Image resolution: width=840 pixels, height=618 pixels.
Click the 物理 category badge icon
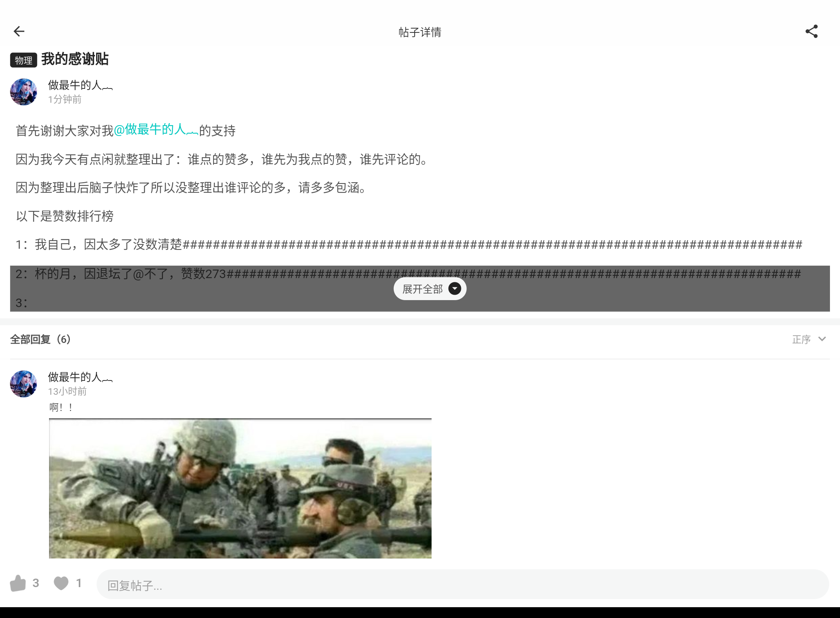23,60
